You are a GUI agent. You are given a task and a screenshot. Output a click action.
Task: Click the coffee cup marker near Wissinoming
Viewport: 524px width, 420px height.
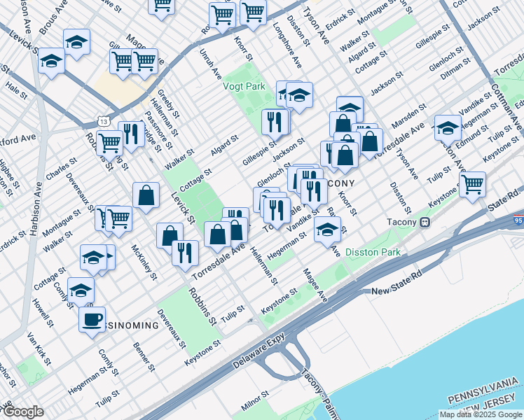click(x=92, y=320)
